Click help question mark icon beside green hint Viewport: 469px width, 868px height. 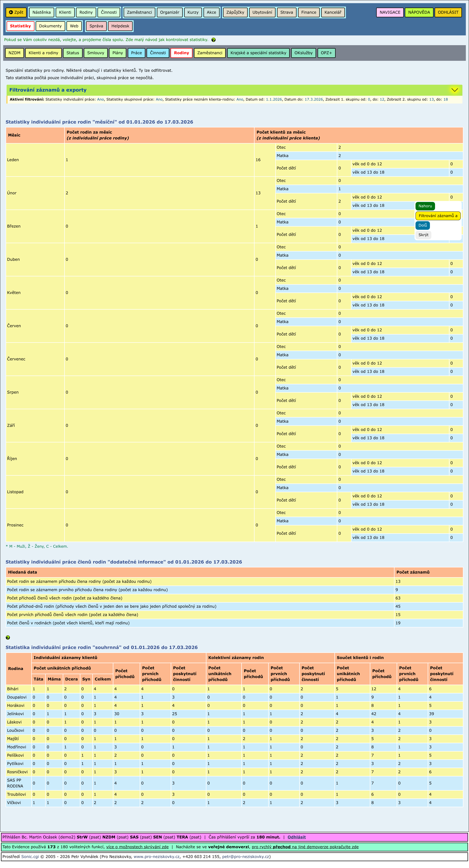click(213, 40)
